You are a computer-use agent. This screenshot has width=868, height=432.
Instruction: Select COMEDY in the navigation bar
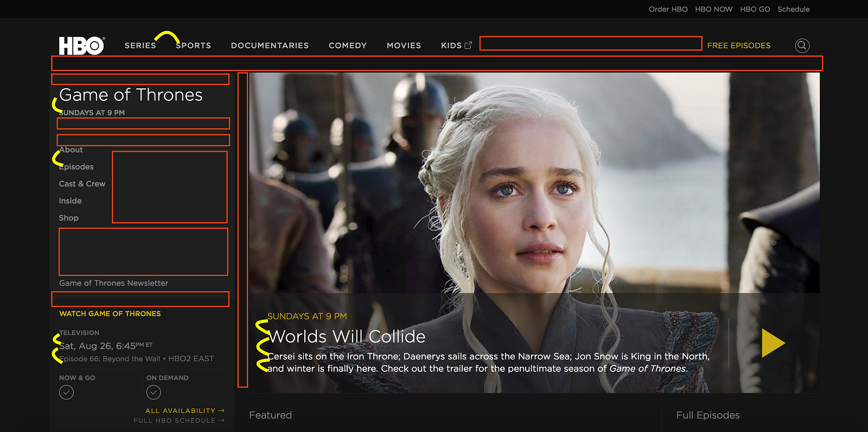[x=348, y=46]
